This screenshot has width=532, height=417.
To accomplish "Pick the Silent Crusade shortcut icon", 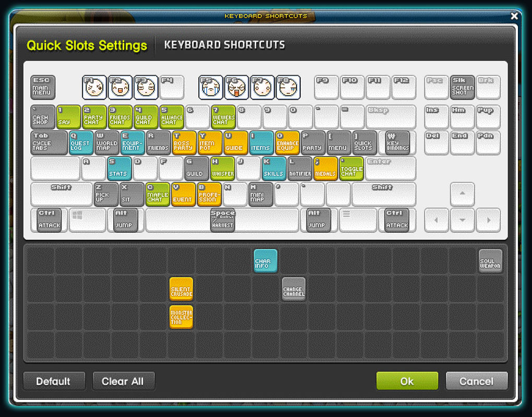I will coord(181,289).
